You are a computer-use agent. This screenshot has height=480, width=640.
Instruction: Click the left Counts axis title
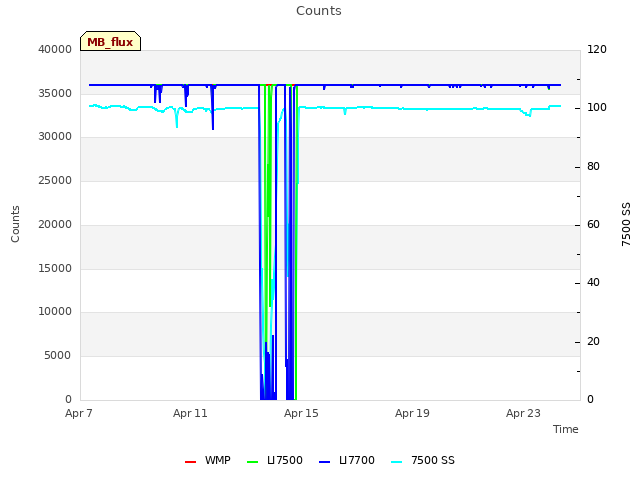click(x=15, y=224)
